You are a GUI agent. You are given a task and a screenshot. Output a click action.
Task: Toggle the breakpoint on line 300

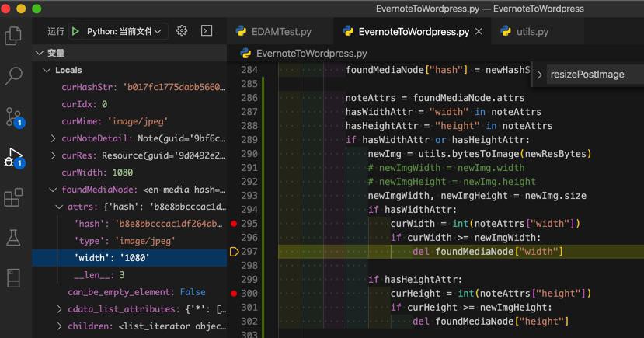pyautogui.click(x=234, y=294)
